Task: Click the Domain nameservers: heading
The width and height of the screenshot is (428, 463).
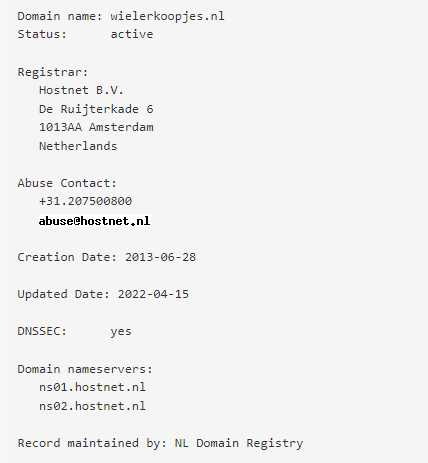Action: pyautogui.click(x=85, y=369)
